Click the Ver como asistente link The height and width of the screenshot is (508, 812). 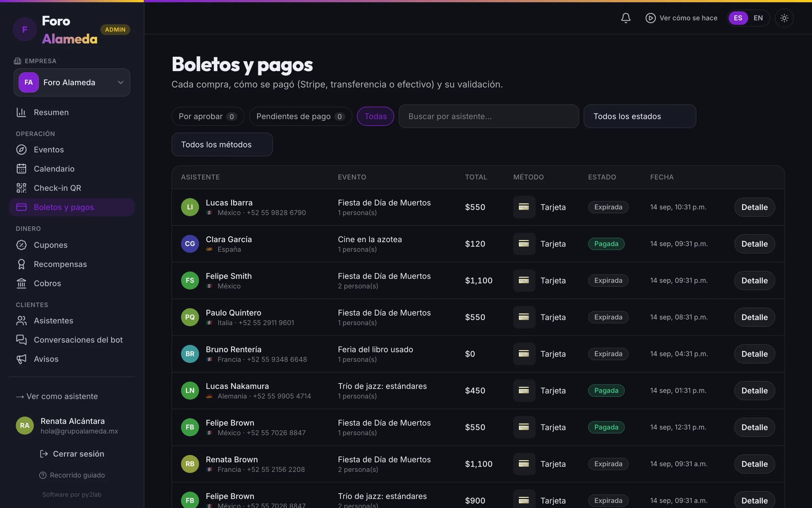coord(57,396)
